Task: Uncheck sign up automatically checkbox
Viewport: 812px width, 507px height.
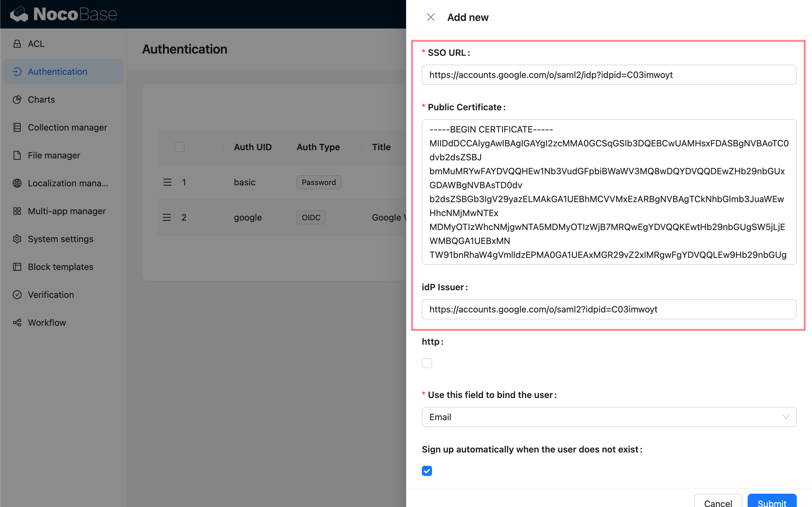Action: (x=427, y=471)
